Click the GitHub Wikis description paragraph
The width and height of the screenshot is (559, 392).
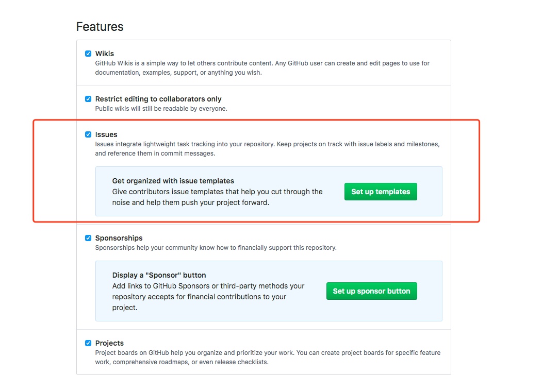pyautogui.click(x=262, y=67)
